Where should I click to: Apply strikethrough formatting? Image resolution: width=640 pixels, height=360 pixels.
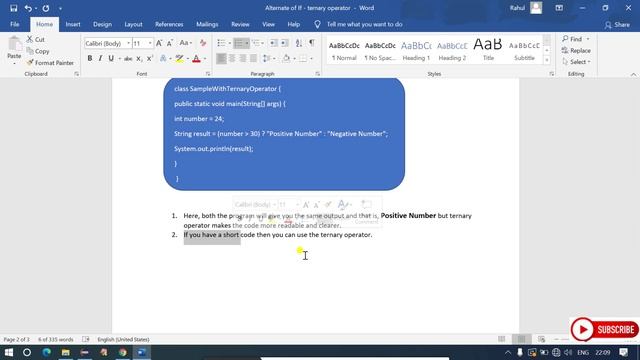pos(128,59)
